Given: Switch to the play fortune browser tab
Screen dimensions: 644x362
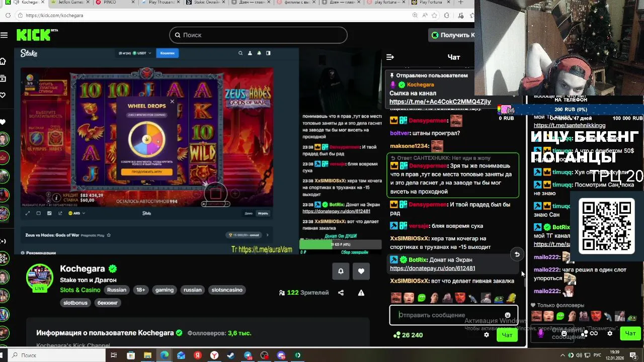Looking at the screenshot, I should click(x=387, y=3).
